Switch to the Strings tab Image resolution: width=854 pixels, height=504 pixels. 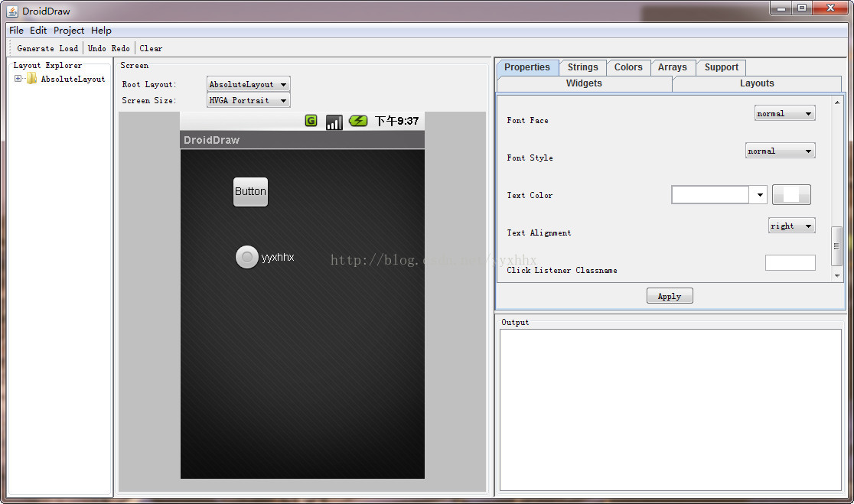(583, 67)
